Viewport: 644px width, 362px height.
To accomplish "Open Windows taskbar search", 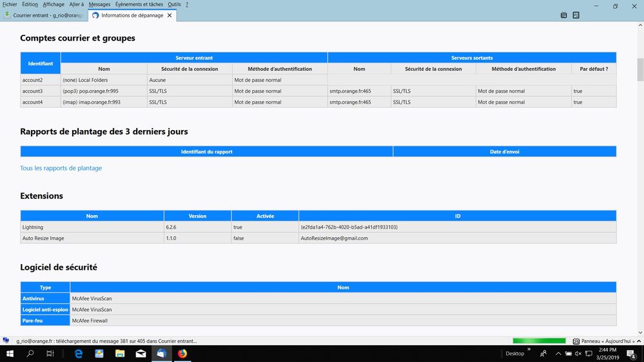I will [30, 354].
